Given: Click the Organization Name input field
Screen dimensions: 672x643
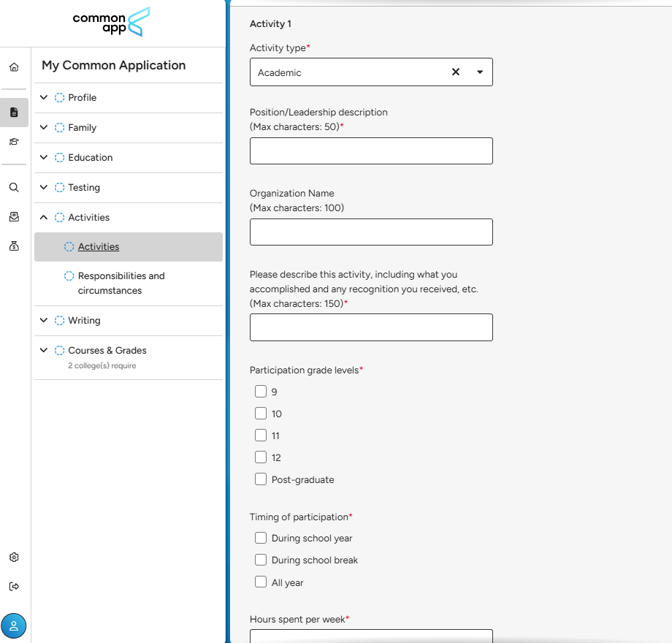Looking at the screenshot, I should point(371,232).
